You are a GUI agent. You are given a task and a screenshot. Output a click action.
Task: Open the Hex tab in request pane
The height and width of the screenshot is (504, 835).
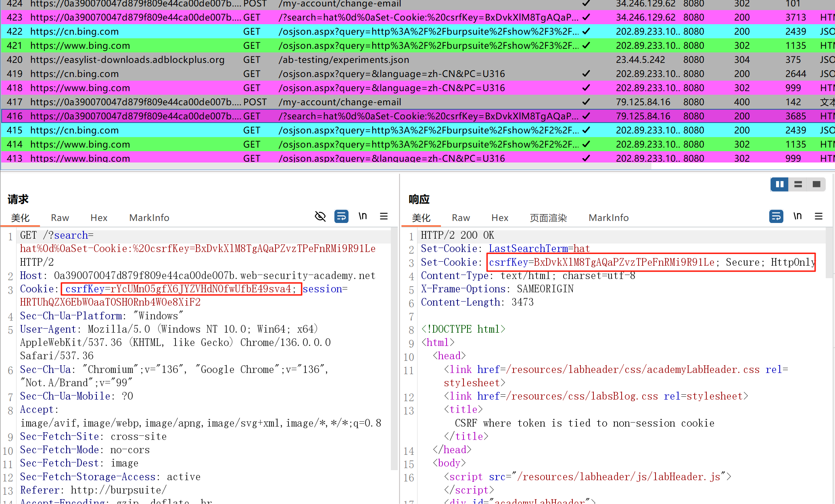(99, 218)
